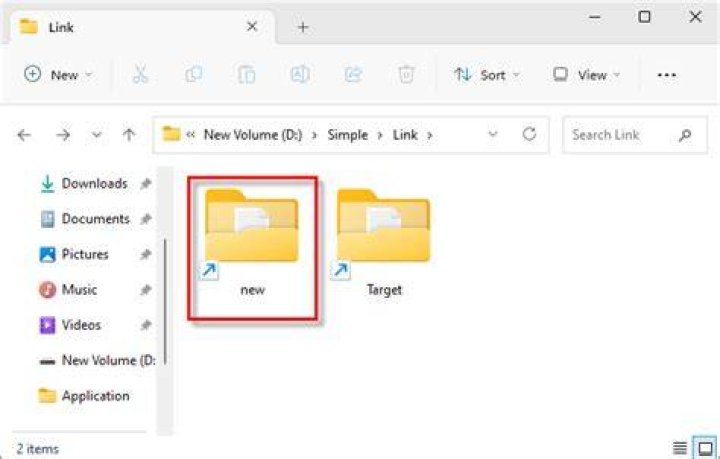Expand recent locations chevron
Screen dimensions: 720x459
coord(96,135)
